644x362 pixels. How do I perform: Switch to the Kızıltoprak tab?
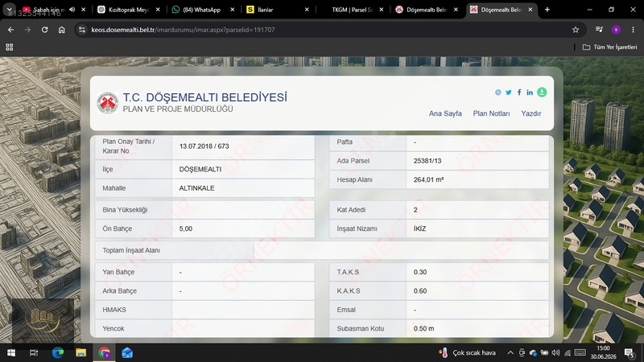click(128, 10)
